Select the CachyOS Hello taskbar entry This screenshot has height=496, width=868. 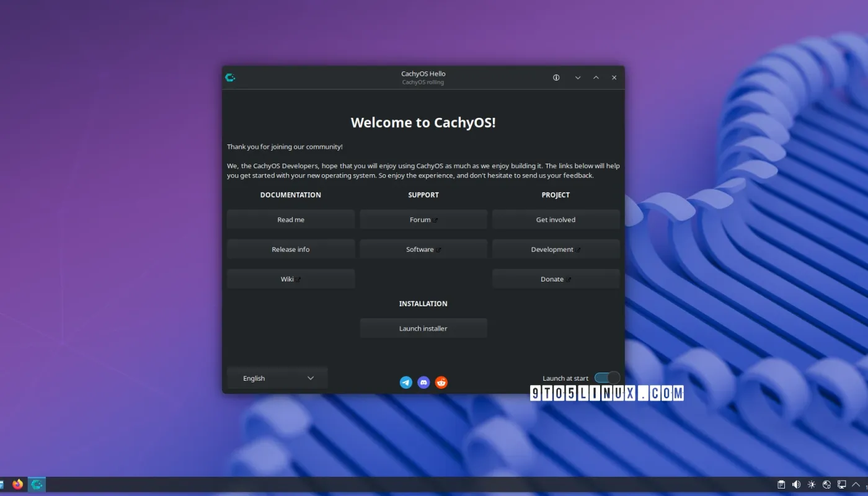pyautogui.click(x=37, y=484)
